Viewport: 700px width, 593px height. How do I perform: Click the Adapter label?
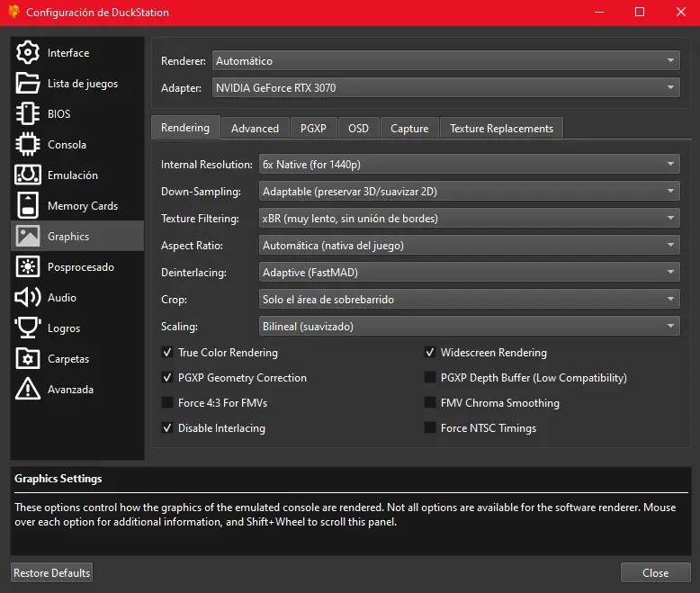[181, 88]
